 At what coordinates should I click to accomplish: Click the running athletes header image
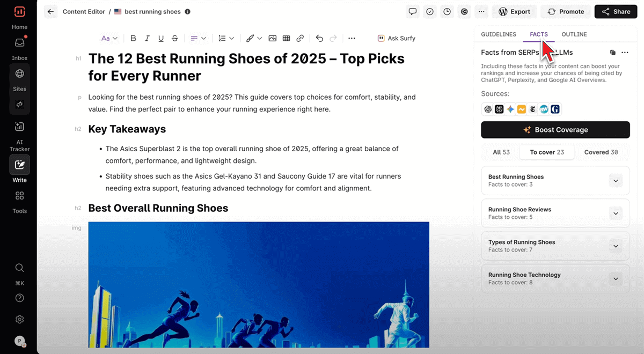pyautogui.click(x=259, y=284)
